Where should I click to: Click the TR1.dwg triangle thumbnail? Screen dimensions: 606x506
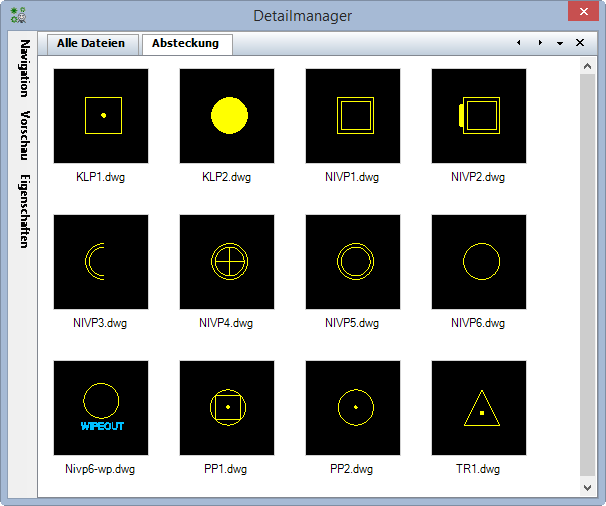[479, 408]
